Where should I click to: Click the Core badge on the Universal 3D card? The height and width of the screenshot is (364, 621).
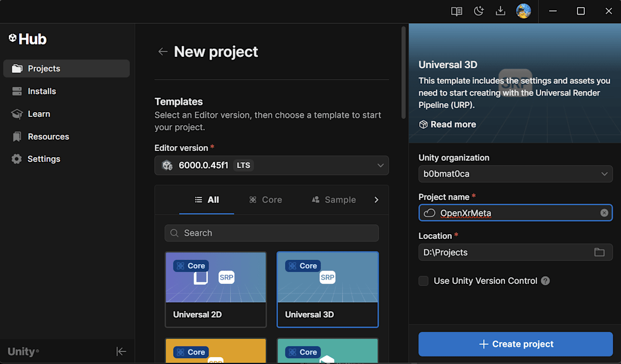(x=303, y=266)
